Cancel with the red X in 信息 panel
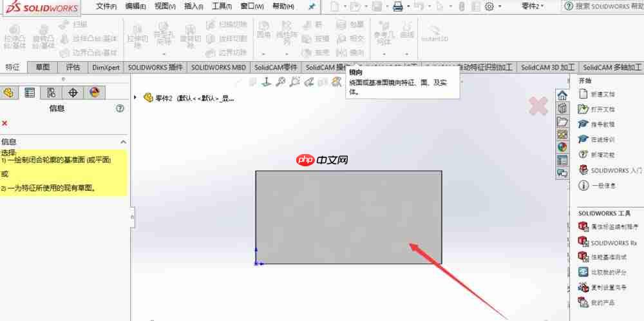Viewport: 644px width, 321px height. coord(5,123)
